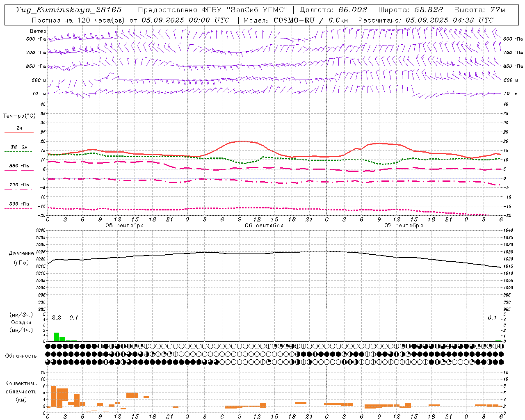This screenshot has height=420, width=525.
Task: Click the Тем-ра(°C) panel label
Action: 19,116
